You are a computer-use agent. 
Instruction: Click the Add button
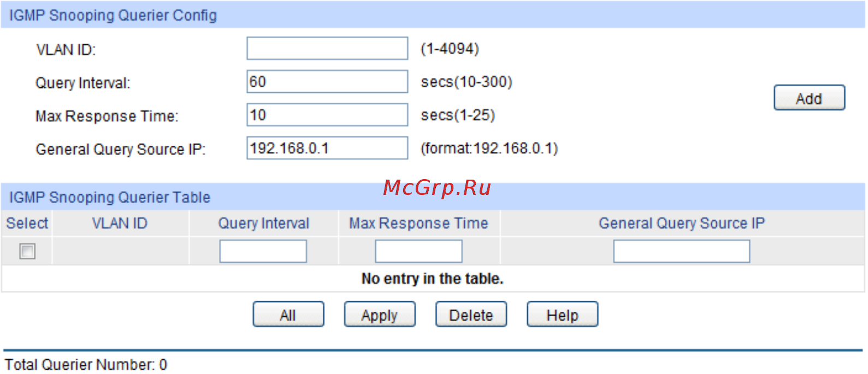click(x=809, y=98)
